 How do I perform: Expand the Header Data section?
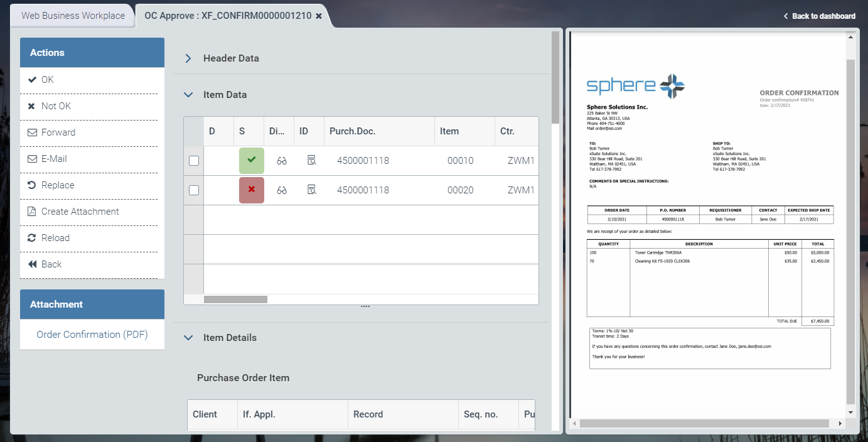188,58
